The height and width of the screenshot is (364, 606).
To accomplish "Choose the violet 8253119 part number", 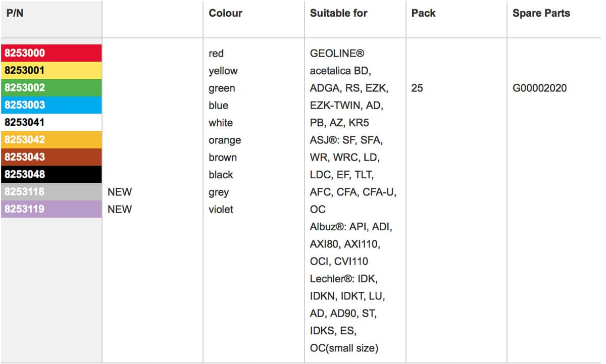I will point(51,209).
